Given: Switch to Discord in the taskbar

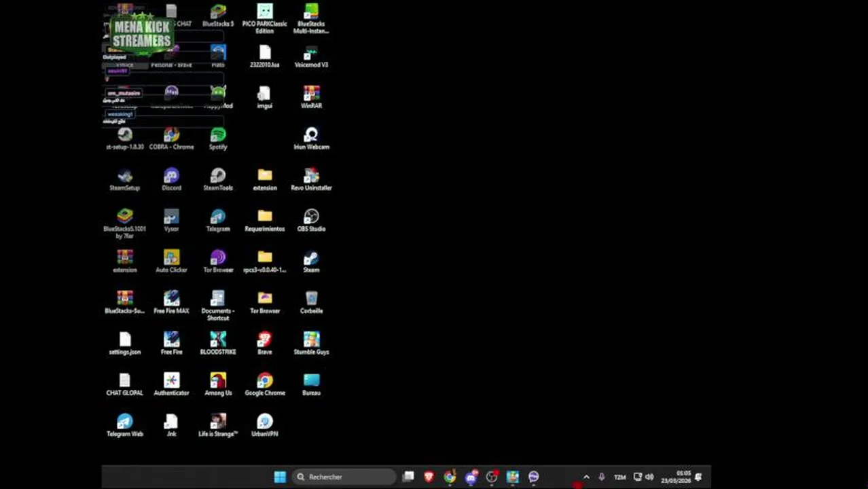Looking at the screenshot, I should pyautogui.click(x=471, y=477).
